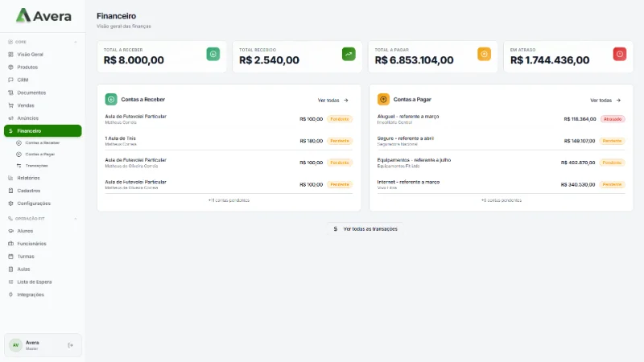Click the Produtos box icon
This screenshot has width=644, height=362.
[10, 67]
